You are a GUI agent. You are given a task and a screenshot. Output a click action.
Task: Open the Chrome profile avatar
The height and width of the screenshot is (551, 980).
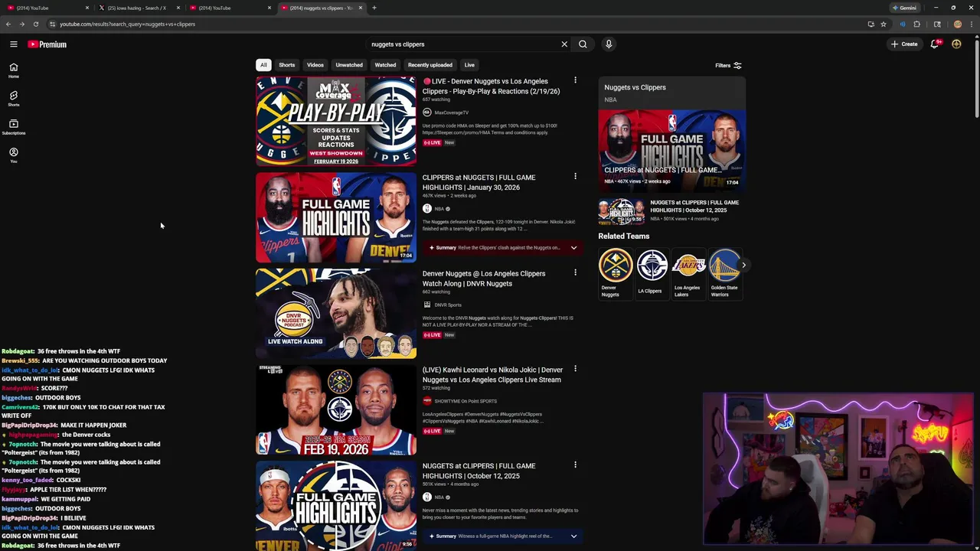coord(957,24)
